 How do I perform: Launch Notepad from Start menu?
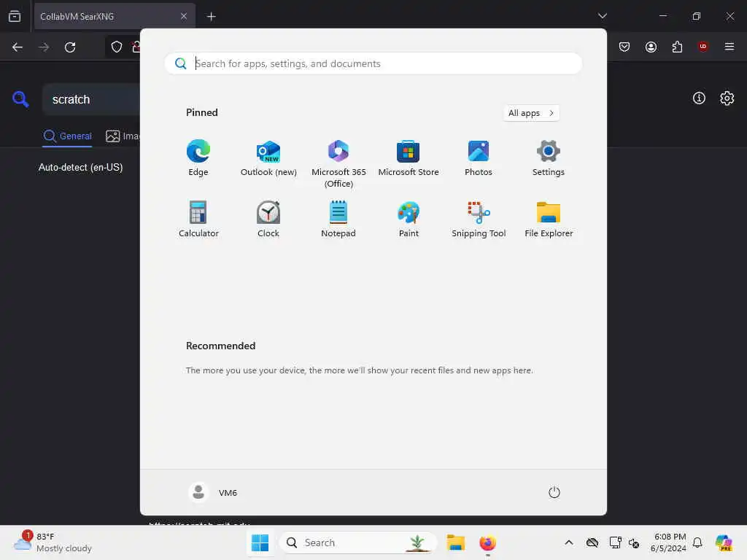[x=338, y=219]
